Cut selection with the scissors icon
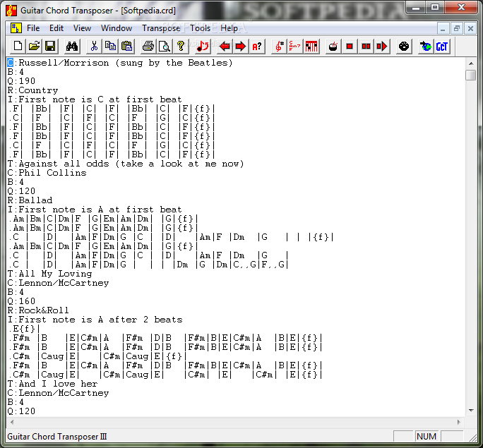The image size is (483, 448). click(94, 47)
